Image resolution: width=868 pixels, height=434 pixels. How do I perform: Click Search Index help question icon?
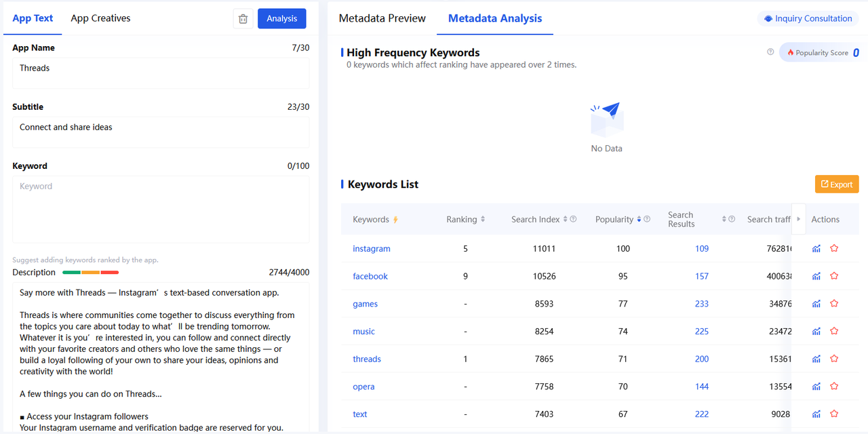(x=573, y=219)
